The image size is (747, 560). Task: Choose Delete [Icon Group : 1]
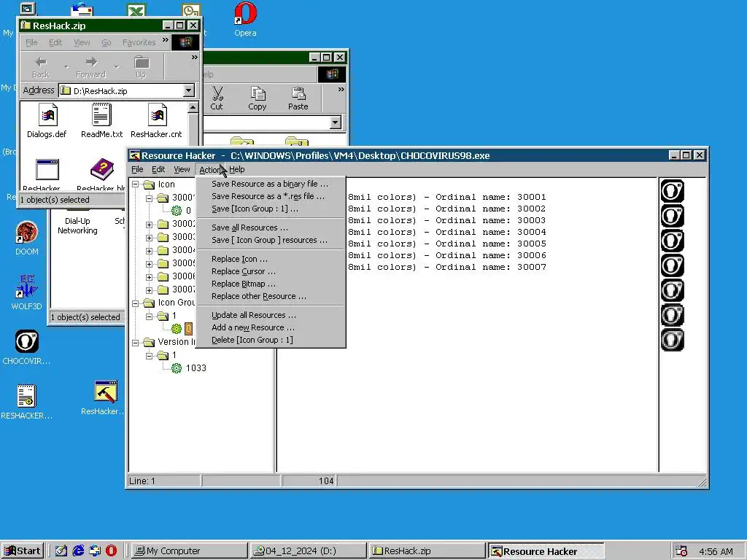[x=270, y=340]
